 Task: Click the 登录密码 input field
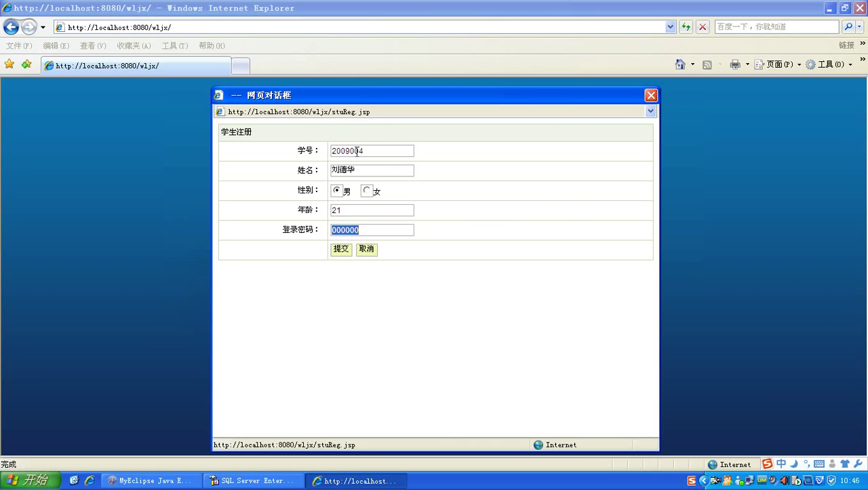tap(372, 230)
